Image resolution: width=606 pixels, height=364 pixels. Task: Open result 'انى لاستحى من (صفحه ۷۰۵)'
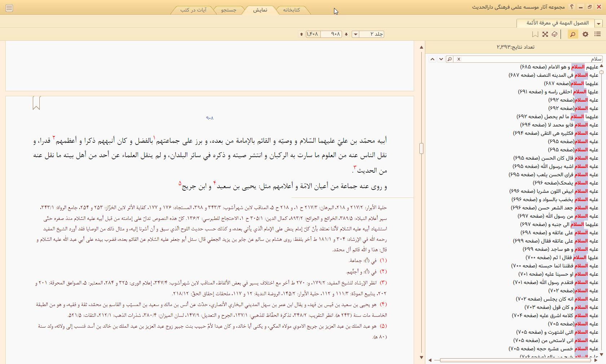click(x=556, y=340)
